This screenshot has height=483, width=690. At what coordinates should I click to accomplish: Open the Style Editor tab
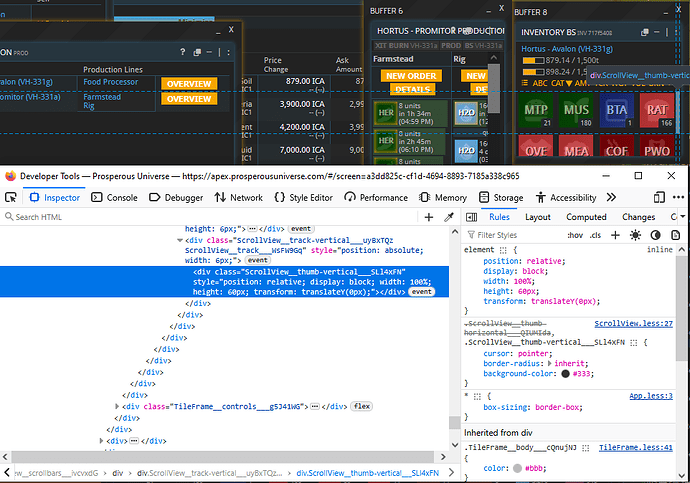(304, 198)
